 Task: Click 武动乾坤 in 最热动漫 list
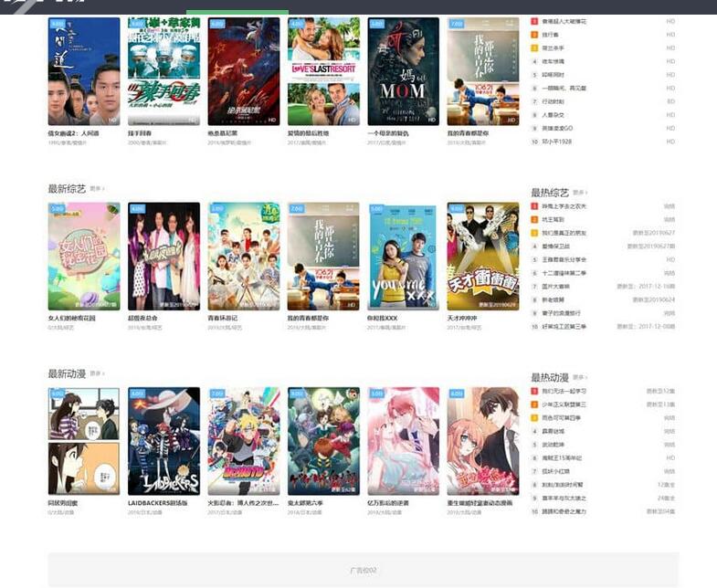point(554,445)
